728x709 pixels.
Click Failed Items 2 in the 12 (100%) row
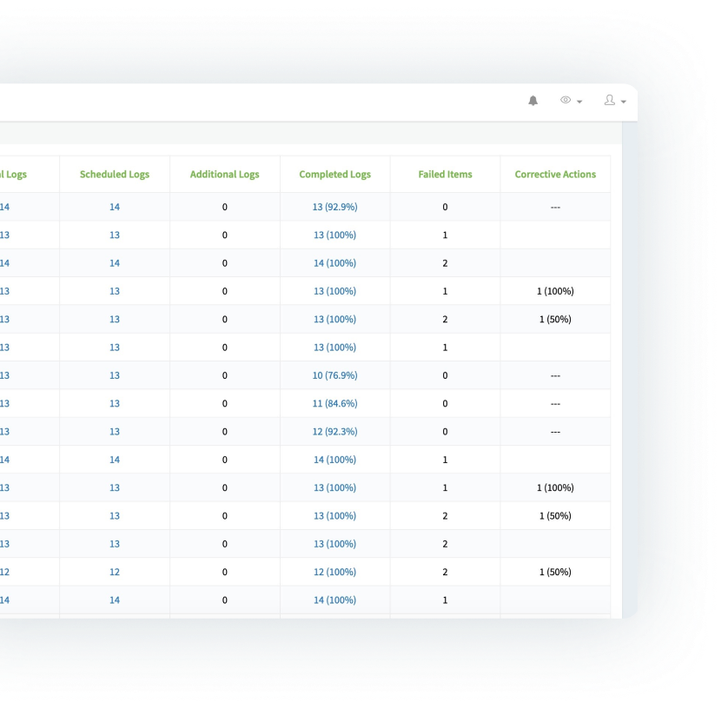(446, 572)
